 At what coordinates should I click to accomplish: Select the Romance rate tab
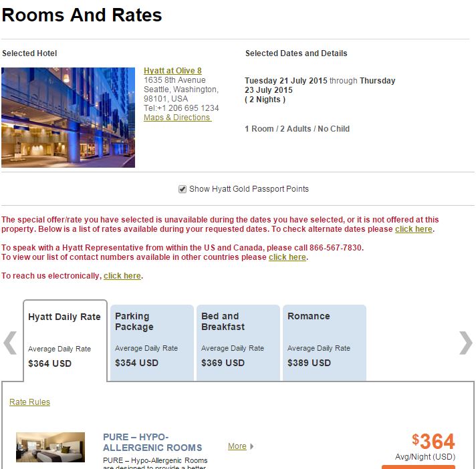(x=324, y=343)
